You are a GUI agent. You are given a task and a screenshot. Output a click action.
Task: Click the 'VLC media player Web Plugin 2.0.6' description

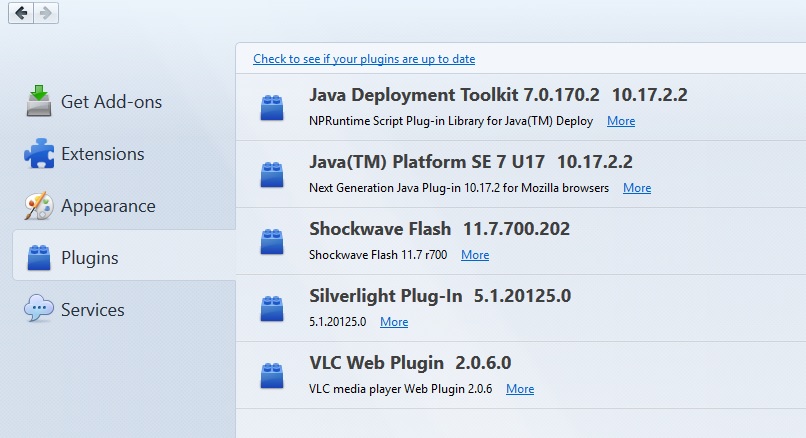(400, 389)
